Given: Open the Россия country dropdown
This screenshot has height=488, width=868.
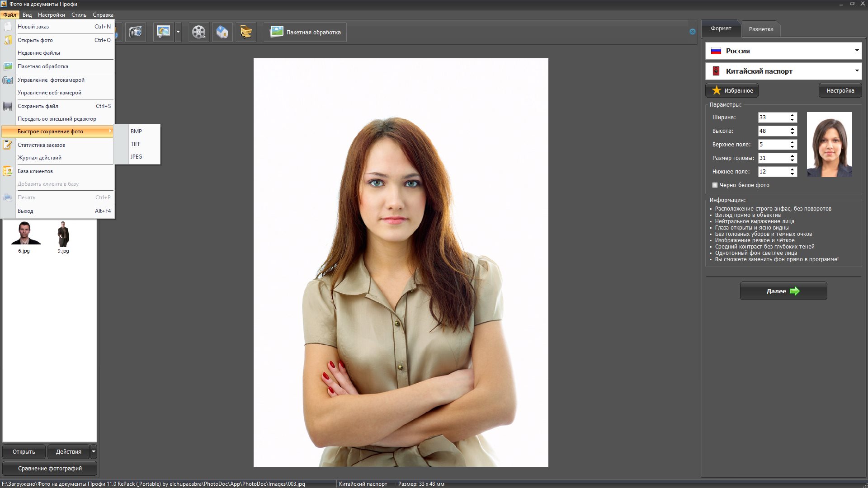Looking at the screenshot, I should click(x=856, y=51).
